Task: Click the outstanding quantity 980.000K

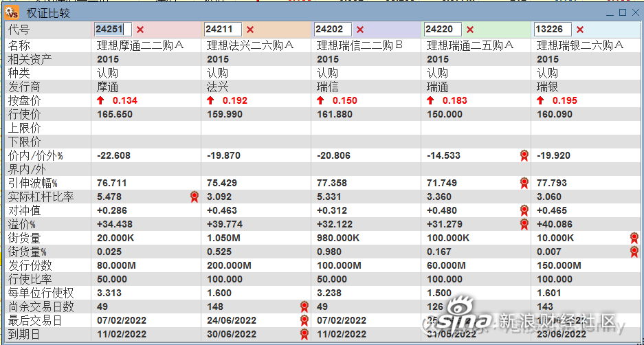Action: 338,238
